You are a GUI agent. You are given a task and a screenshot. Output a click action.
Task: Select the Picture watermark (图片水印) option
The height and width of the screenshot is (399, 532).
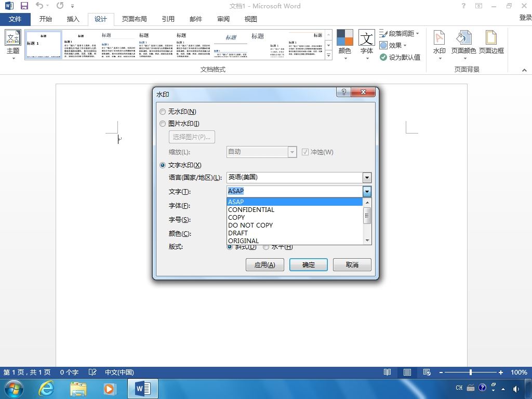163,124
